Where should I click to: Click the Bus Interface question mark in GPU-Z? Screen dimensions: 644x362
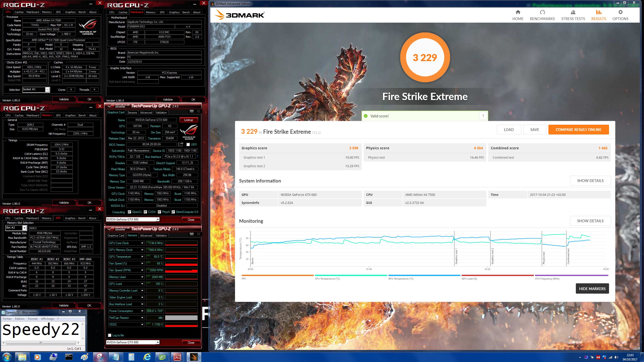[197, 157]
